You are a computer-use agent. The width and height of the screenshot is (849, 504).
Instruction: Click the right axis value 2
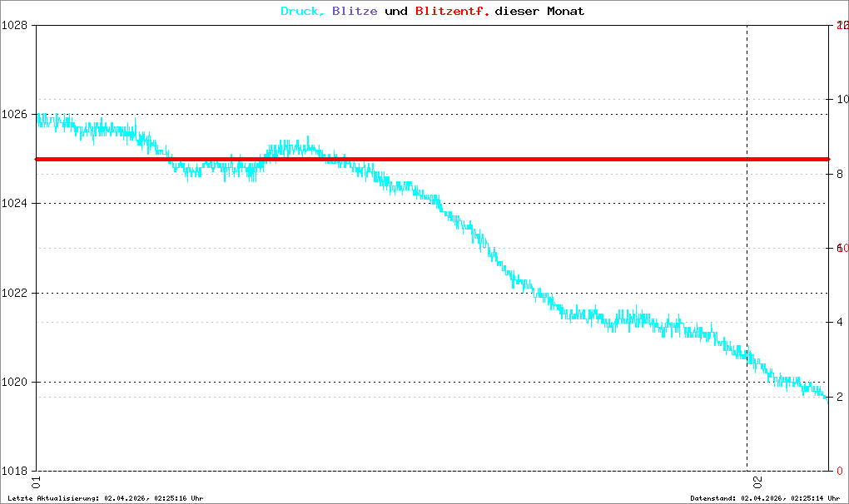(840, 397)
